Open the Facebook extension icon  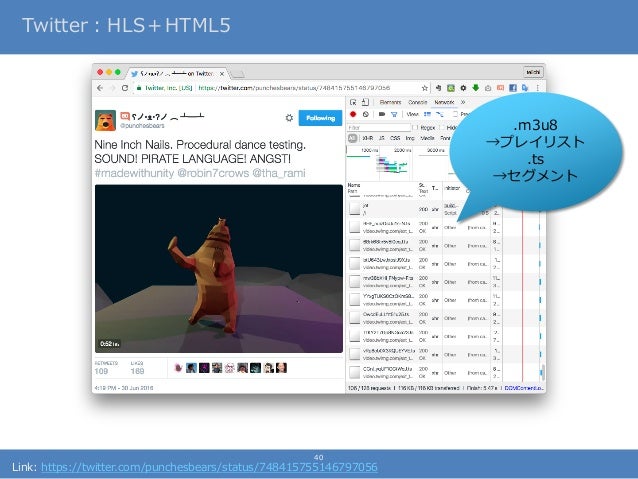point(513,88)
